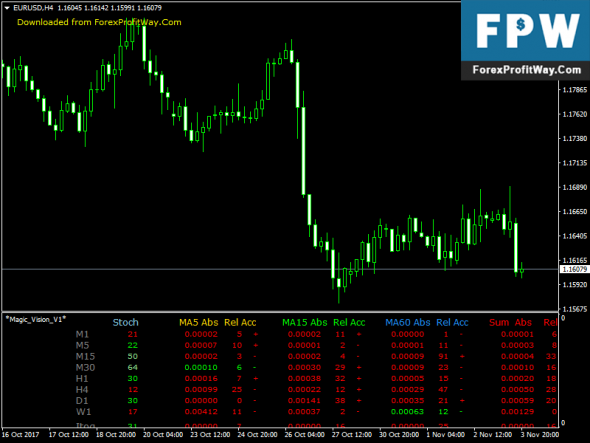This screenshot has height=443, width=590.
Task: Click the H4 timeframe row label
Action: 82,390
